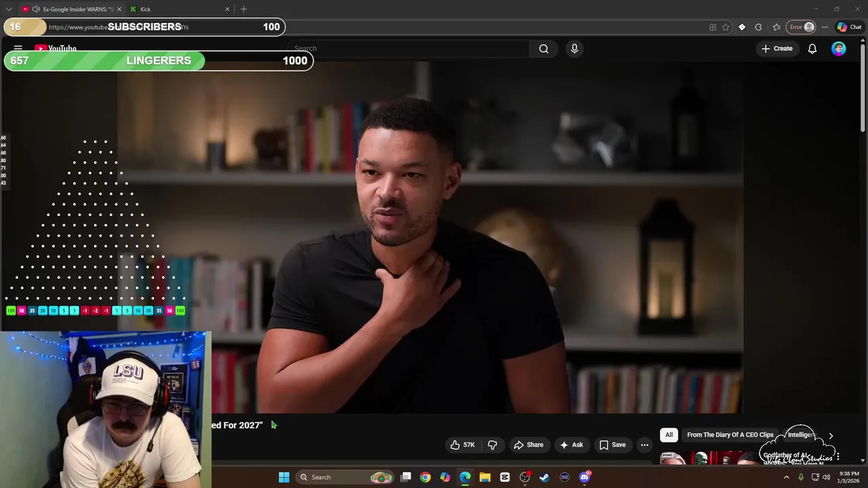Open more actions ellipsis under the video
Image resolution: width=868 pixels, height=488 pixels.
pos(644,445)
